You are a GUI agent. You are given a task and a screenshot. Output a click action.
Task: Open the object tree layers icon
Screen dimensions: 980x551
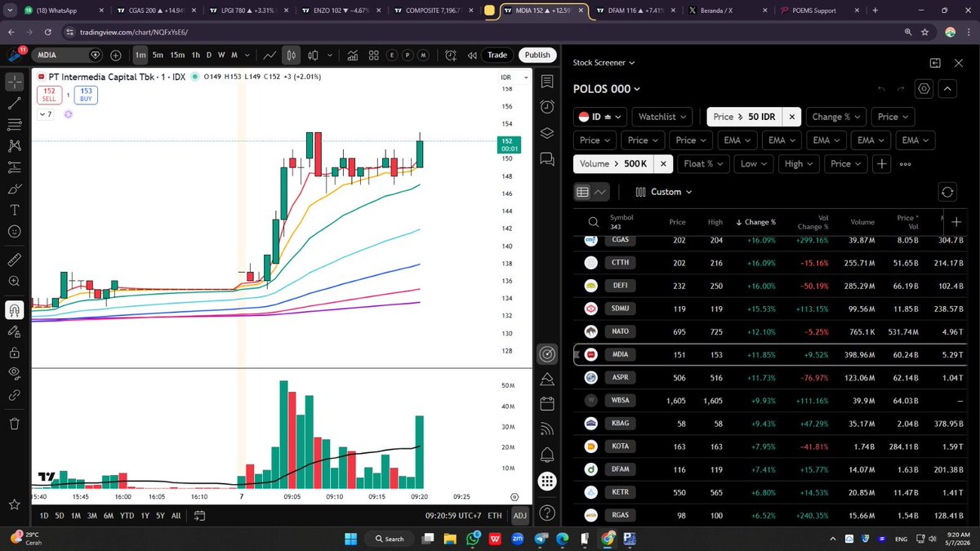pos(547,134)
